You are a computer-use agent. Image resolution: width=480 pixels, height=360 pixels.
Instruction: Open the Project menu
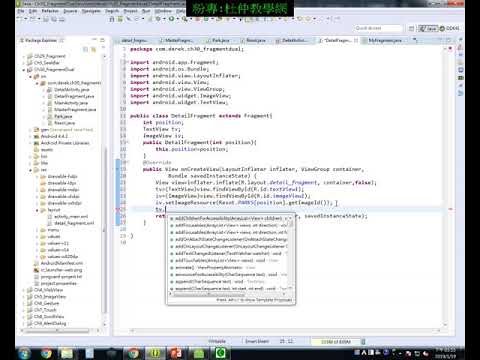pyautogui.click(x=130, y=11)
